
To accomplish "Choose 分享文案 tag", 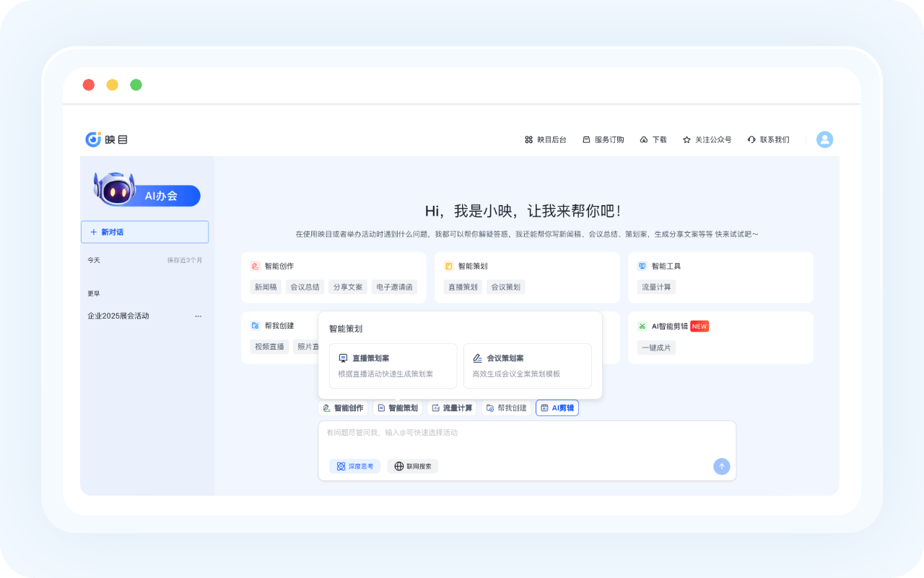I will pos(348,287).
